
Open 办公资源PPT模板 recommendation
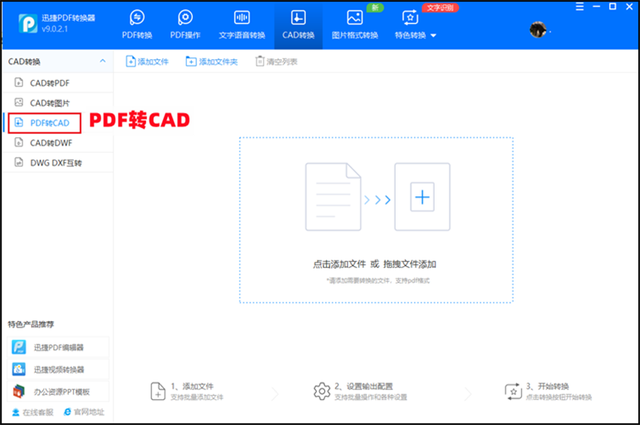coord(58,392)
